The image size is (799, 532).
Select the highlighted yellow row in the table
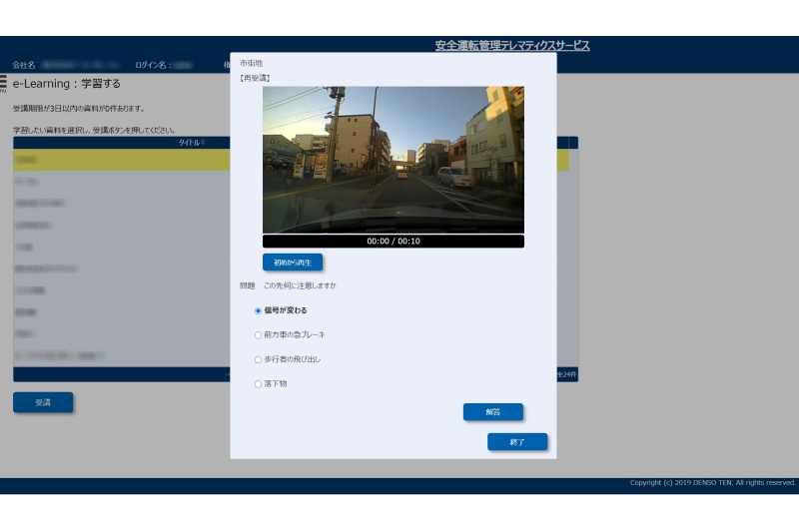click(120, 160)
